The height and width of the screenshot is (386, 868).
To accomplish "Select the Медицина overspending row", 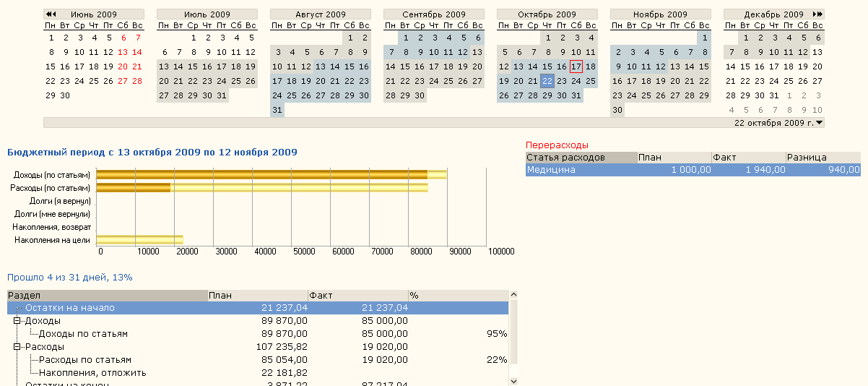I will (x=693, y=170).
